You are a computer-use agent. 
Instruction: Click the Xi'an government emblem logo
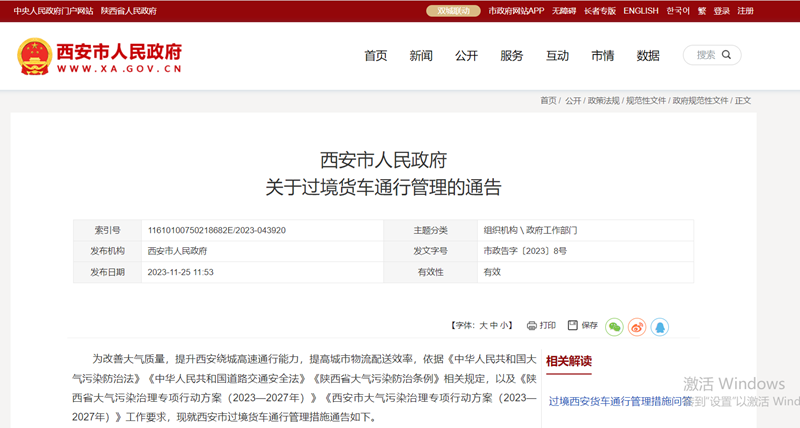34,55
